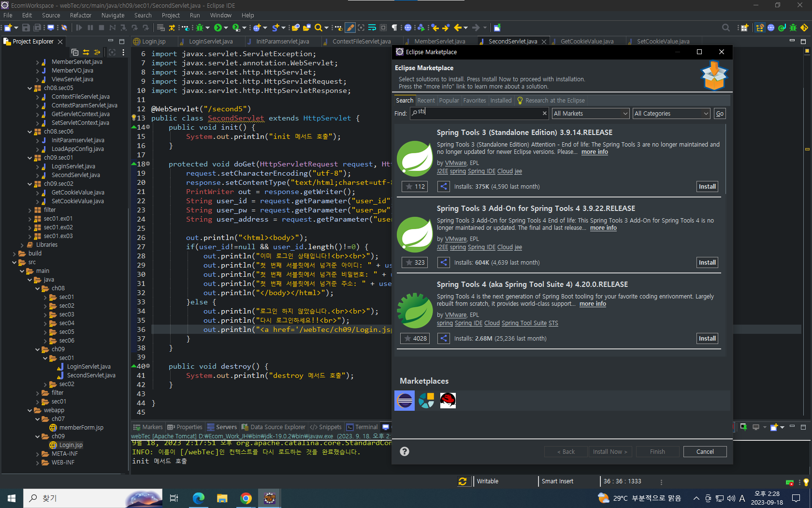The height and width of the screenshot is (508, 812).
Task: Click the magnifier Search icon in the main toolbar
Action: point(318,28)
